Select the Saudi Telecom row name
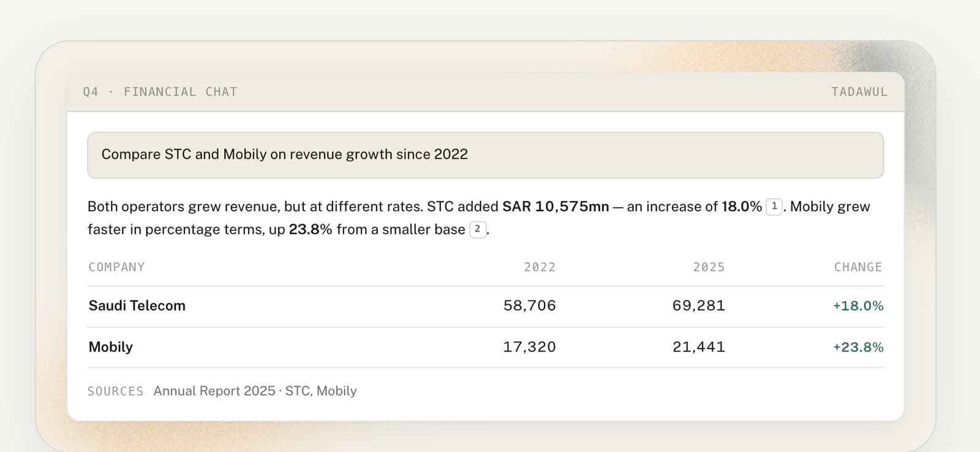This screenshot has width=980, height=452. [x=137, y=306]
